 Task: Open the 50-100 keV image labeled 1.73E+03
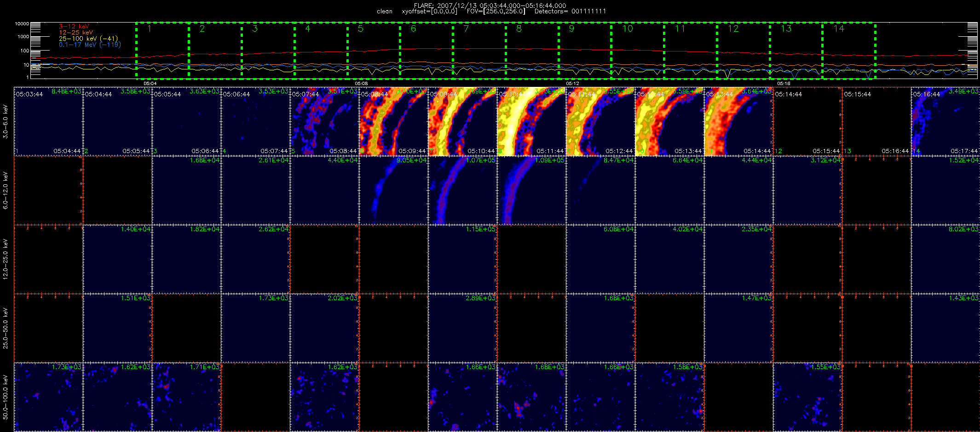click(x=48, y=397)
